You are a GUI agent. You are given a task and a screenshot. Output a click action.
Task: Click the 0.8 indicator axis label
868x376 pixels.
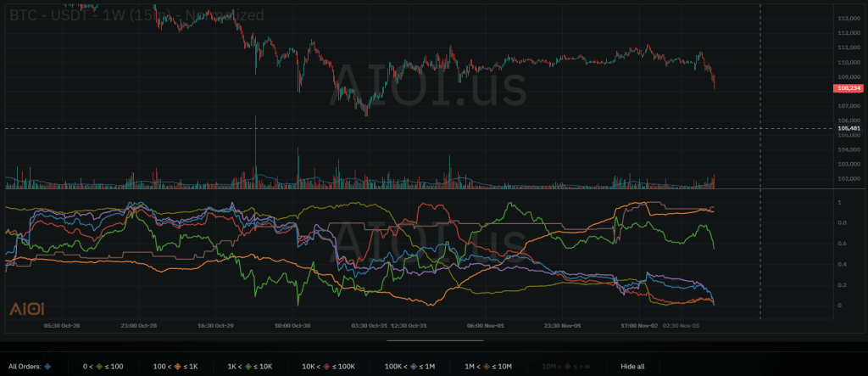point(839,223)
